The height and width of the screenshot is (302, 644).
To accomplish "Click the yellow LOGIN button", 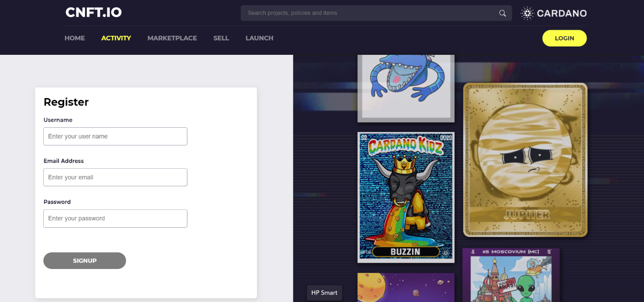I will 564,38.
